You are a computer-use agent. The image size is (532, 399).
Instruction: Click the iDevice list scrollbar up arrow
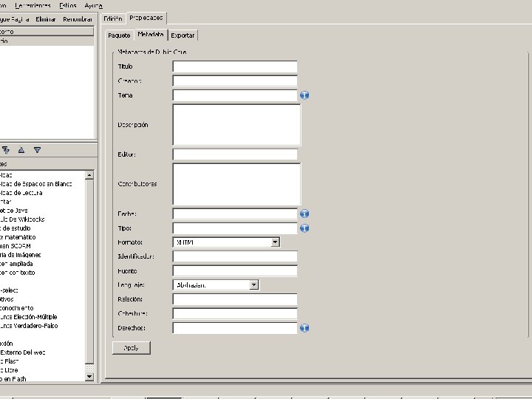click(89, 175)
